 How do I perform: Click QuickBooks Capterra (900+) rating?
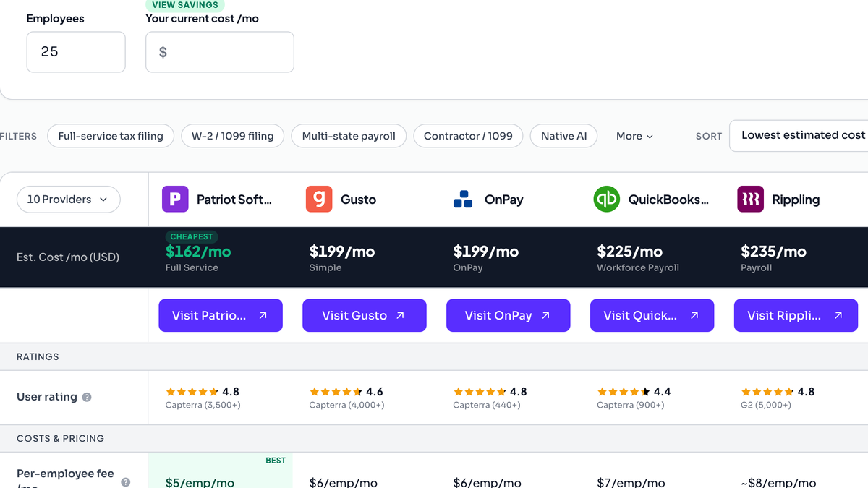(631, 405)
